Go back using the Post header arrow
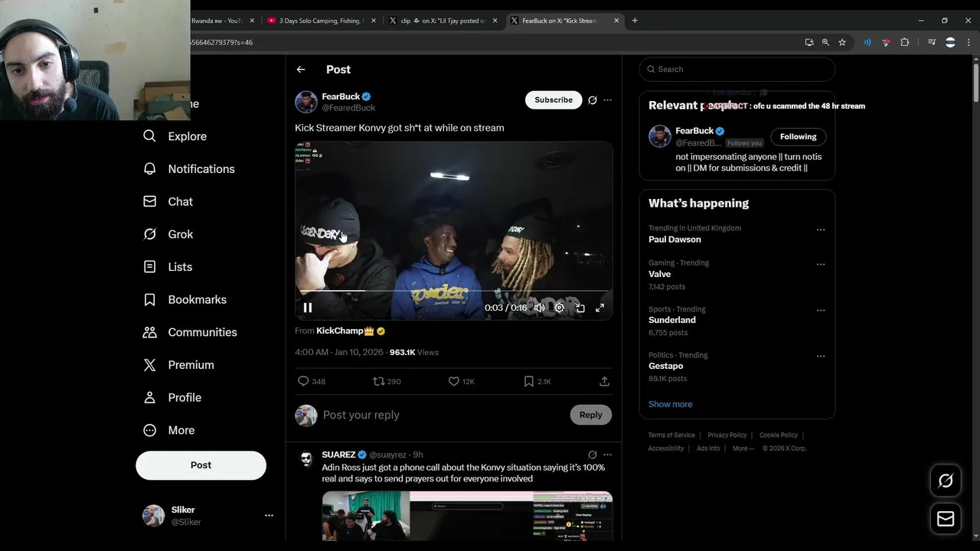Screen dimensions: 980x551 [301, 70]
